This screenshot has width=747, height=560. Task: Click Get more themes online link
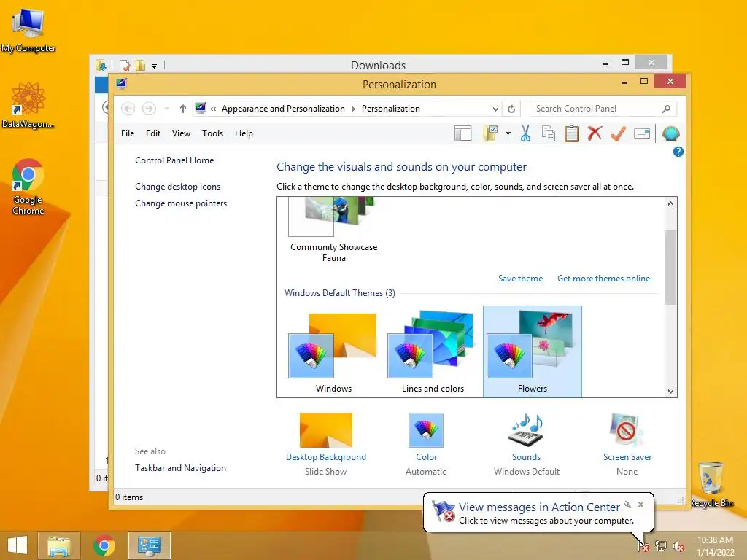point(603,279)
